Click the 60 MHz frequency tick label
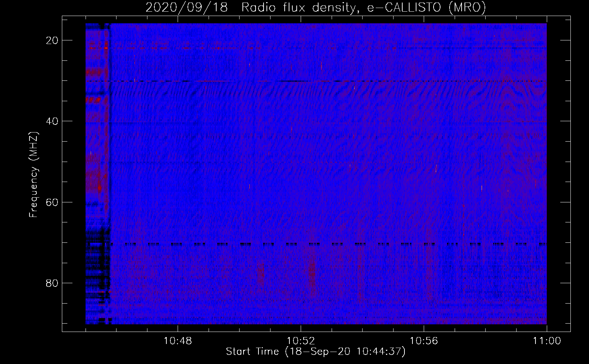Image resolution: width=589 pixels, height=364 pixels. [52, 202]
